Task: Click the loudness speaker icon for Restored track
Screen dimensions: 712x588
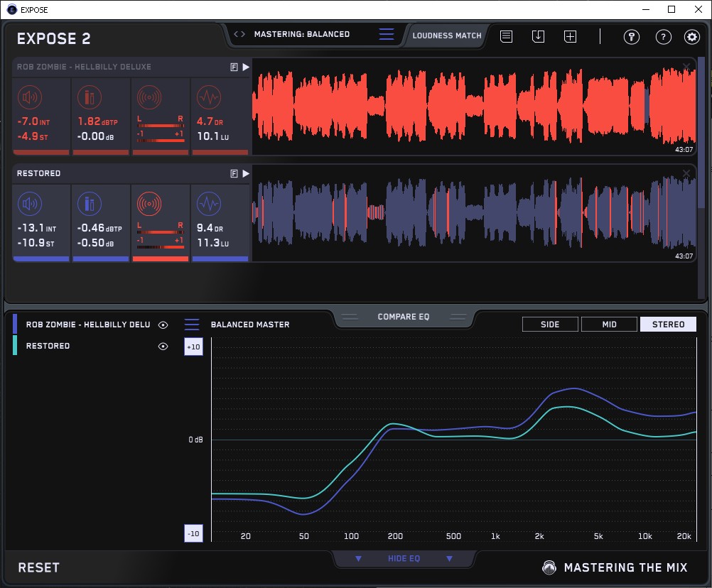Action: tap(29, 205)
